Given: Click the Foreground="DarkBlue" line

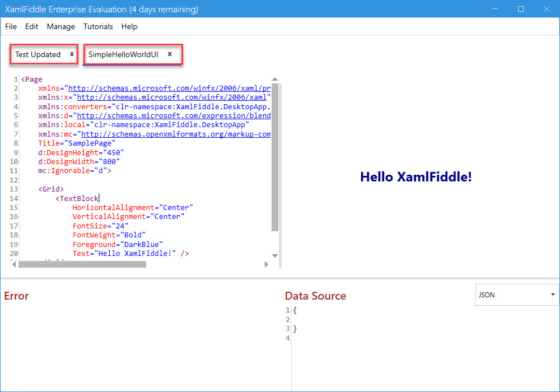Looking at the screenshot, I should pos(118,244).
